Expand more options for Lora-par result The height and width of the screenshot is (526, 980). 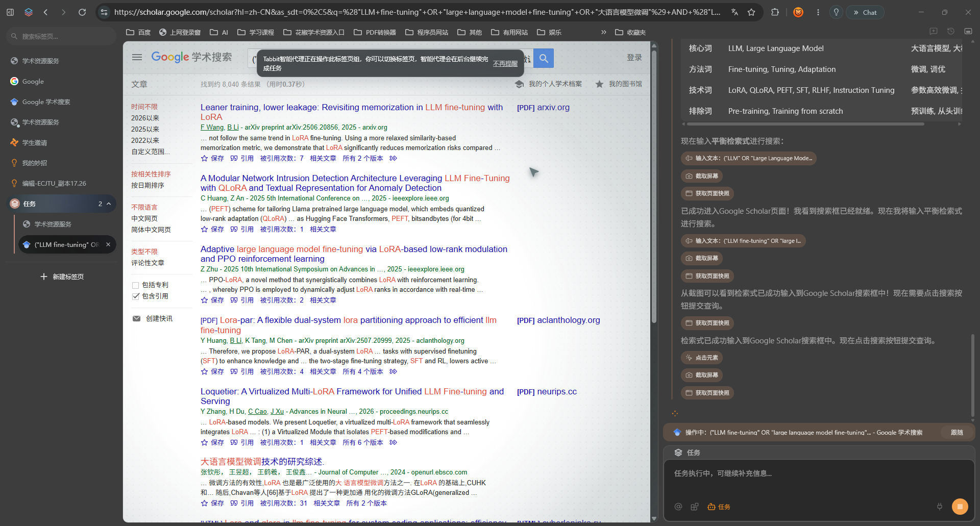[x=393, y=371]
